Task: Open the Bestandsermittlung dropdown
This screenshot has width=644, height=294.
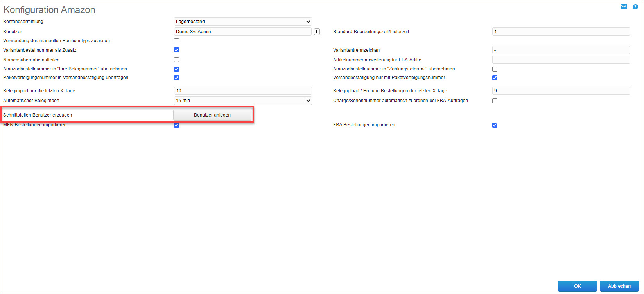Action: click(243, 22)
